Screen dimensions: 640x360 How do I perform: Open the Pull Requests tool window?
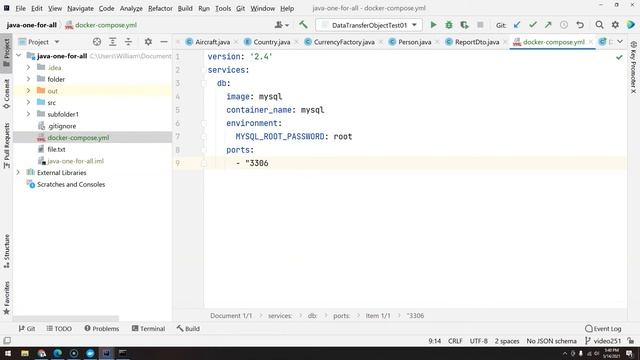tap(7, 146)
